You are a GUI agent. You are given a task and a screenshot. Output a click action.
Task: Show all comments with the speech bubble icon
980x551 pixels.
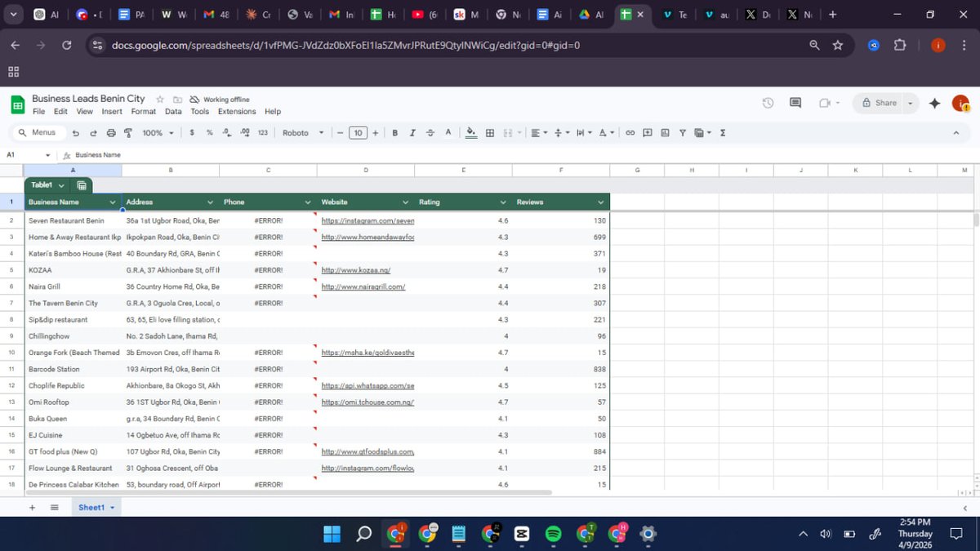click(795, 103)
